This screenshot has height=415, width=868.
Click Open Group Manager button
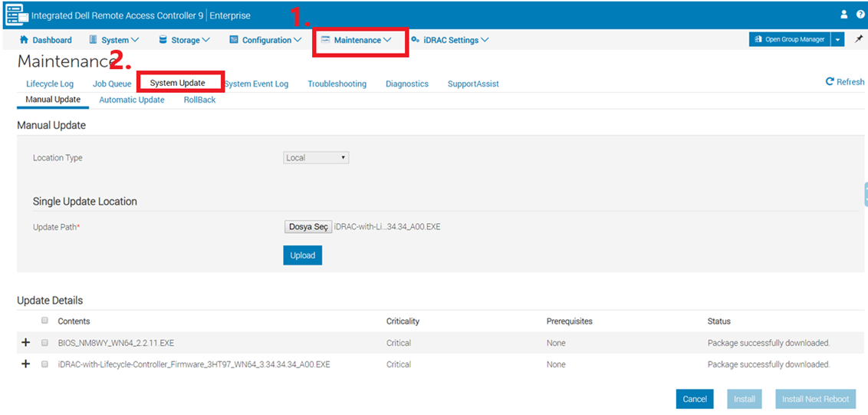790,39
